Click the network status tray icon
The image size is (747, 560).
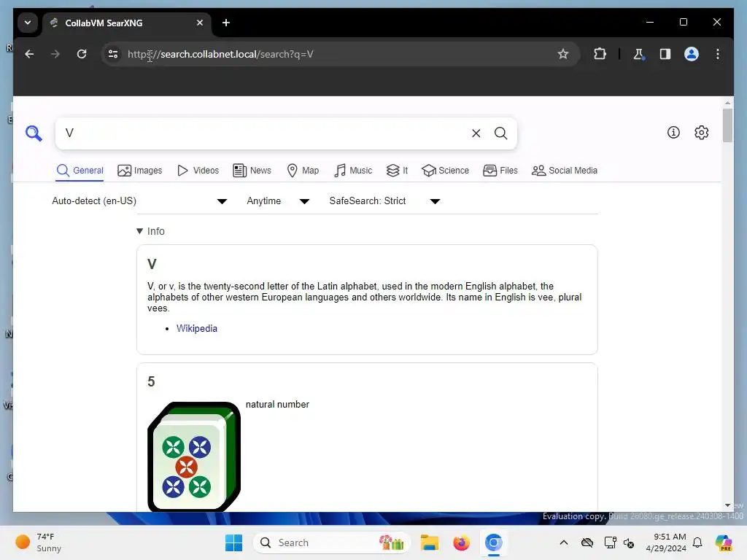coord(609,542)
